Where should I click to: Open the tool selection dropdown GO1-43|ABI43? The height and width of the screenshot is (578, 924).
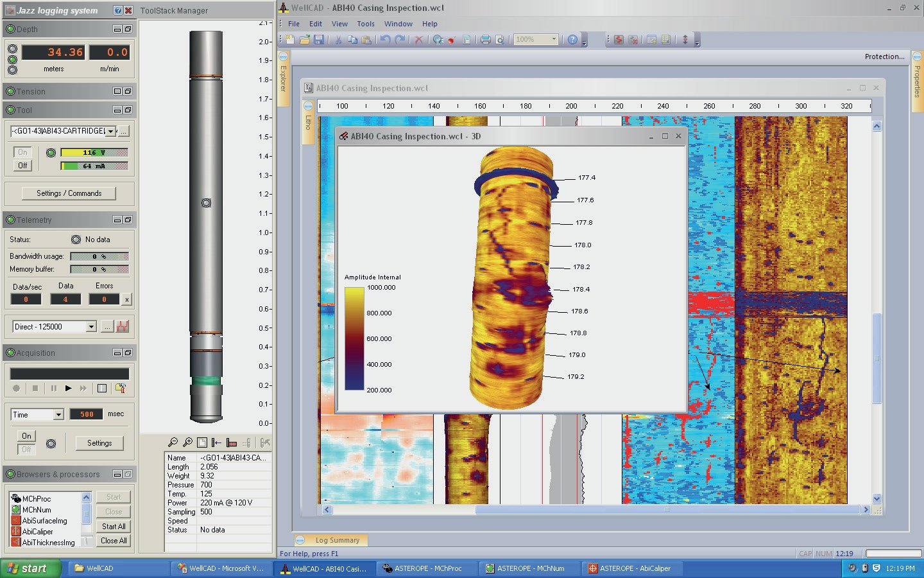pyautogui.click(x=110, y=131)
